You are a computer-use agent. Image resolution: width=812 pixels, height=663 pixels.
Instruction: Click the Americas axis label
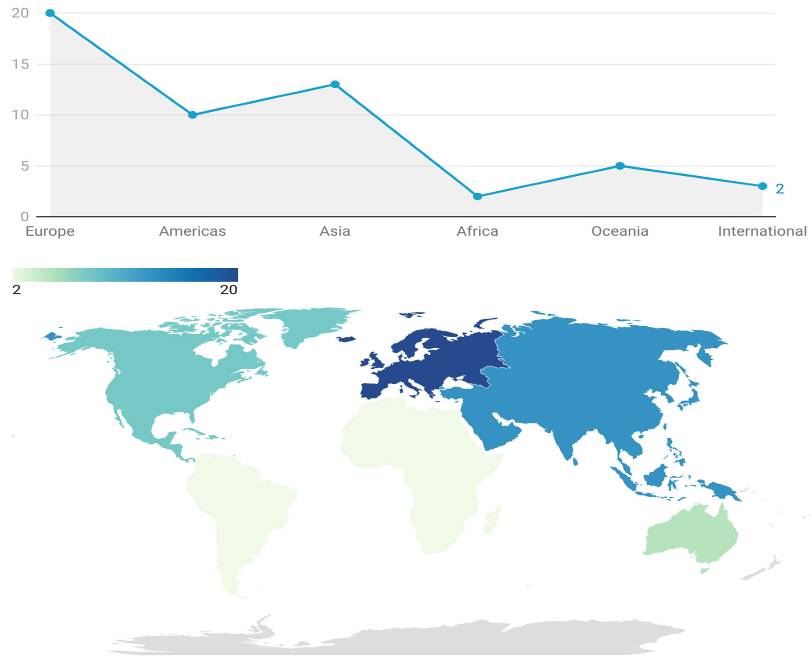coord(192,231)
